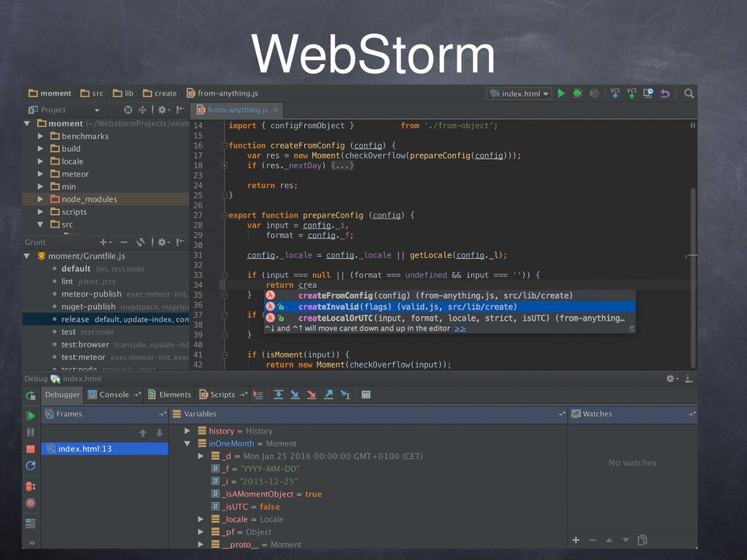Click Run to Cursor debugger icon
The width and height of the screenshot is (747, 560).
[345, 394]
